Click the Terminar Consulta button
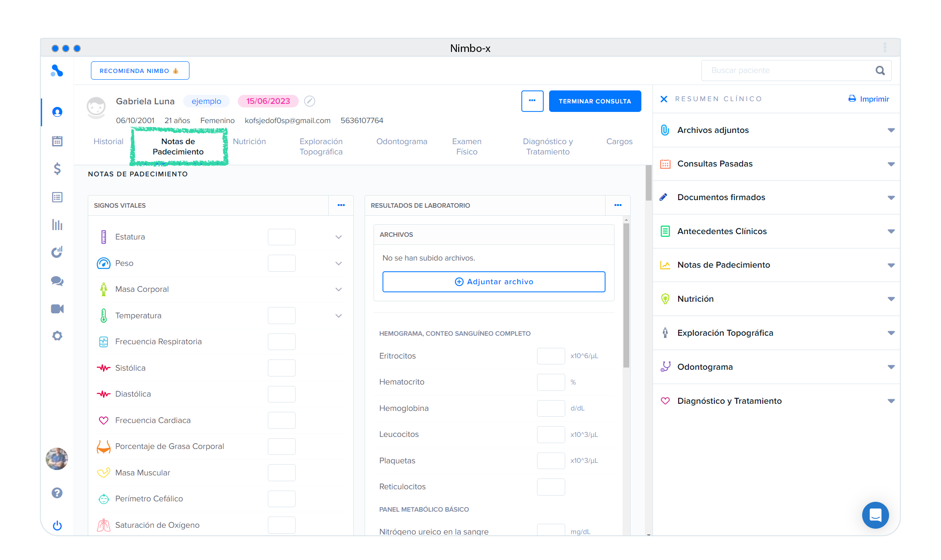The width and height of the screenshot is (941, 560). point(595,101)
